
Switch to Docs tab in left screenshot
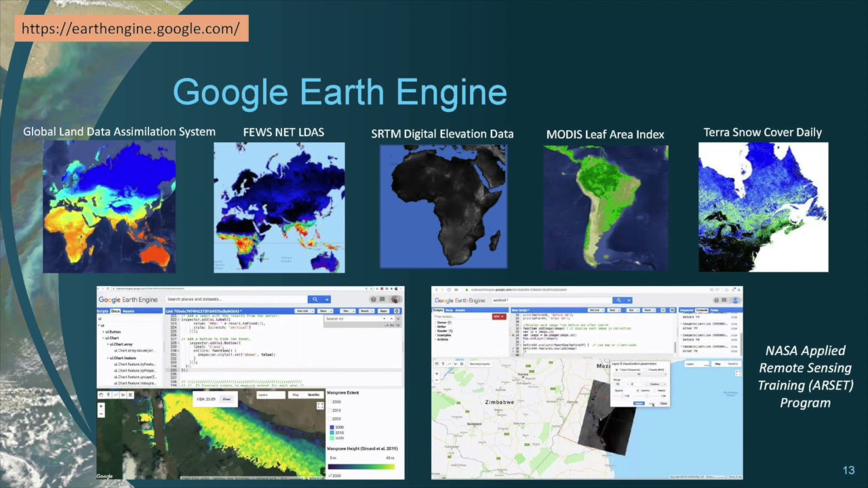(x=115, y=311)
